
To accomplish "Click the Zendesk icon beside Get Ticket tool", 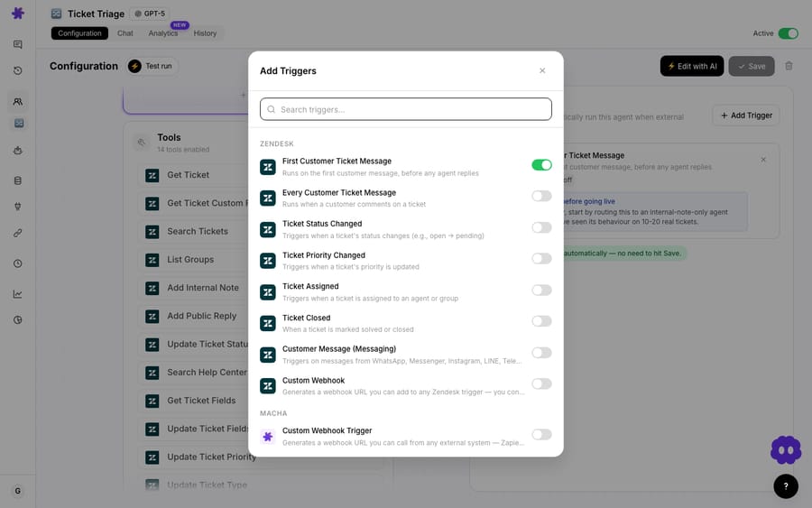I will point(152,175).
